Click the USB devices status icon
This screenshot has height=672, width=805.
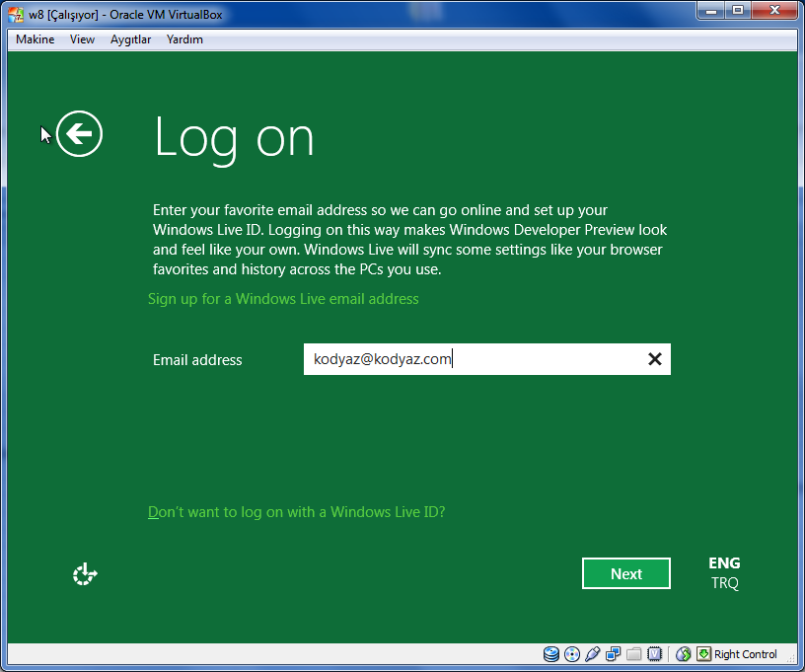pyautogui.click(x=593, y=654)
